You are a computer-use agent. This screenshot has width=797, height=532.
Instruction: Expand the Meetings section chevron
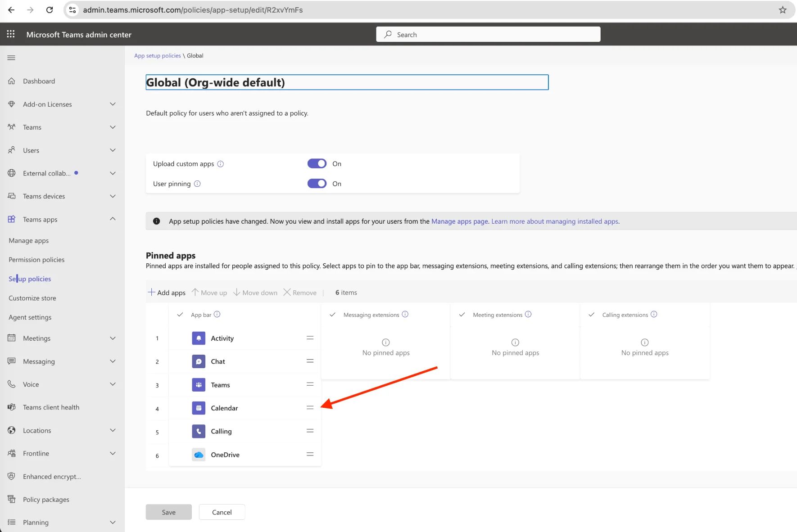[113, 338]
